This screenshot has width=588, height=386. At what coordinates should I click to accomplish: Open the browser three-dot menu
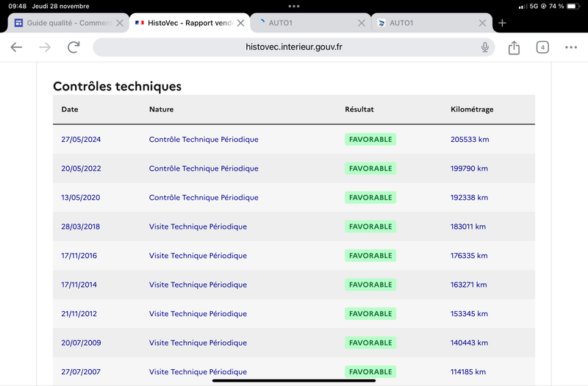pyautogui.click(x=571, y=47)
